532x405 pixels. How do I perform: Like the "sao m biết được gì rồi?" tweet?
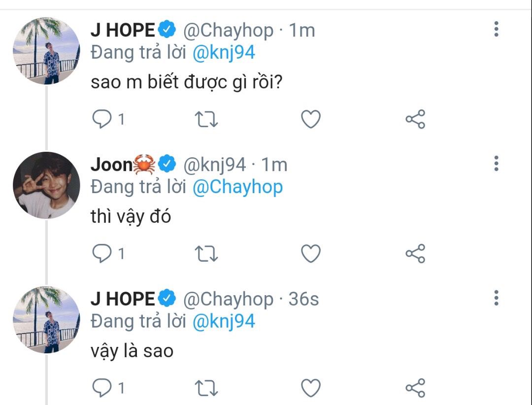(311, 119)
